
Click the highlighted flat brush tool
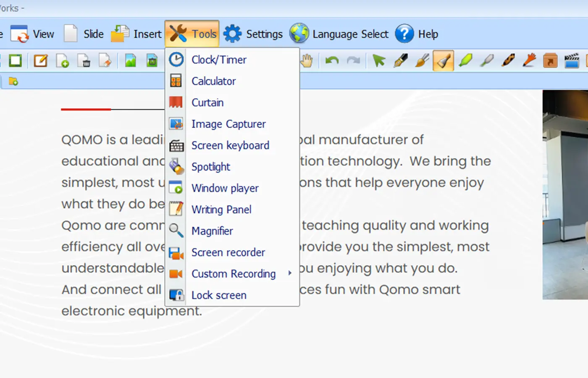click(444, 61)
